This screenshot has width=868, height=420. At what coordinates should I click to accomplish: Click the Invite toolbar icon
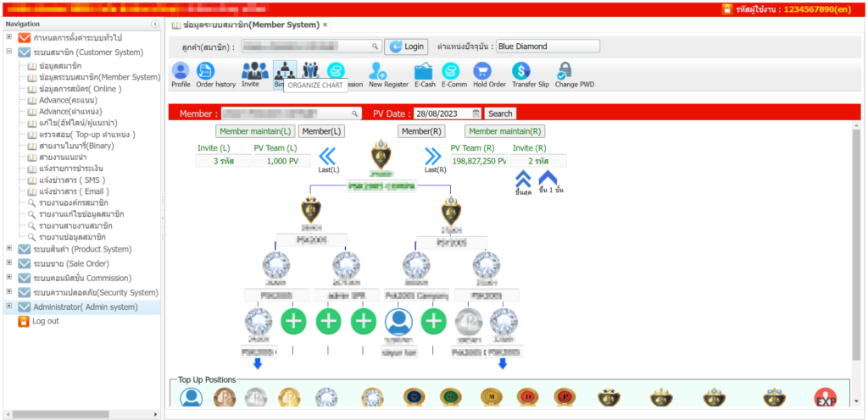pyautogui.click(x=251, y=71)
